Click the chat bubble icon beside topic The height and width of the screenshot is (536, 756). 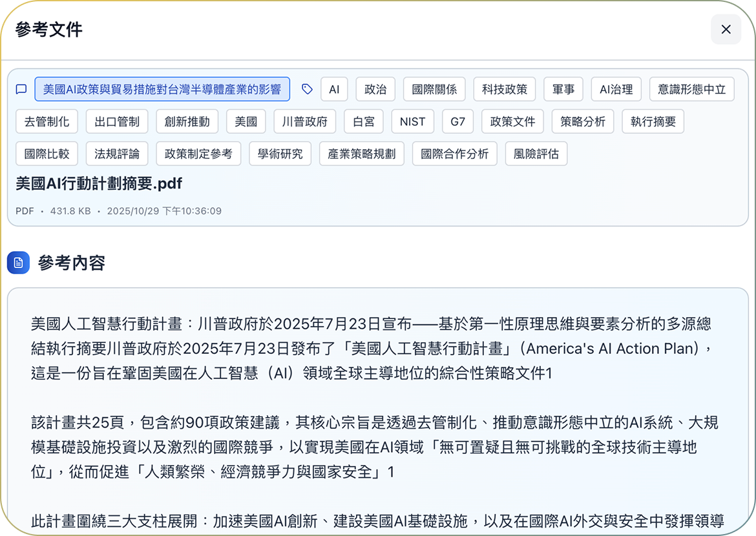click(x=21, y=89)
